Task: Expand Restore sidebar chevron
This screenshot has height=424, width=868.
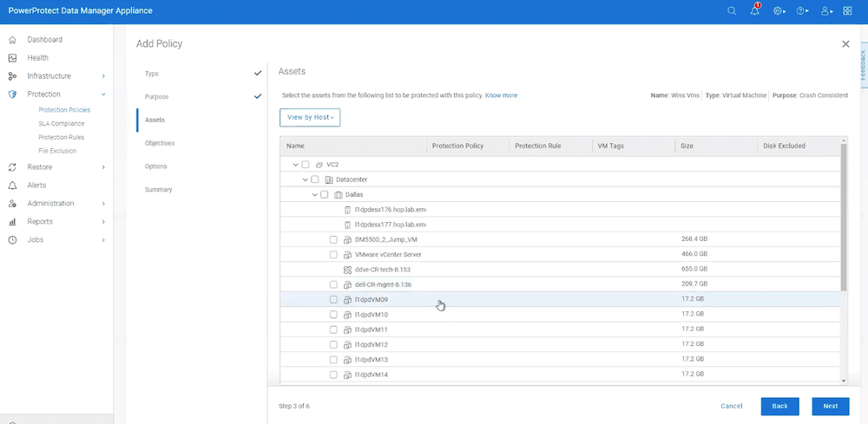Action: coord(103,167)
